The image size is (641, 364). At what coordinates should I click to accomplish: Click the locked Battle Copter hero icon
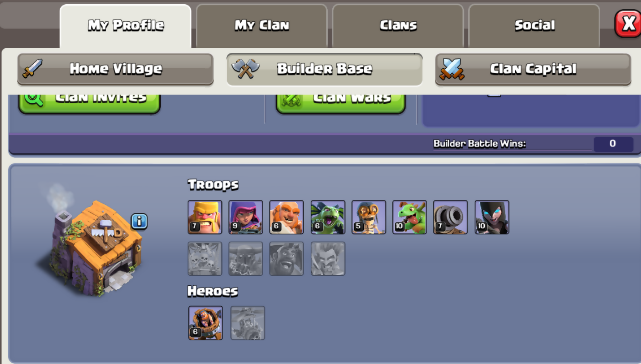coord(248,323)
